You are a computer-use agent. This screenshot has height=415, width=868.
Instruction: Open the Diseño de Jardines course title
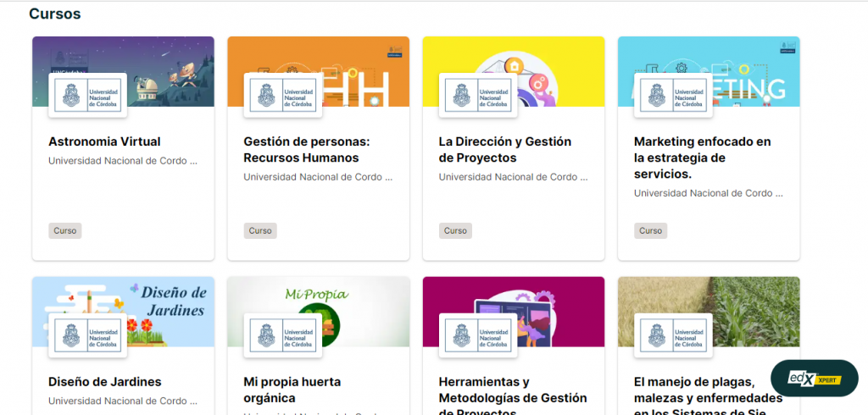click(x=105, y=382)
